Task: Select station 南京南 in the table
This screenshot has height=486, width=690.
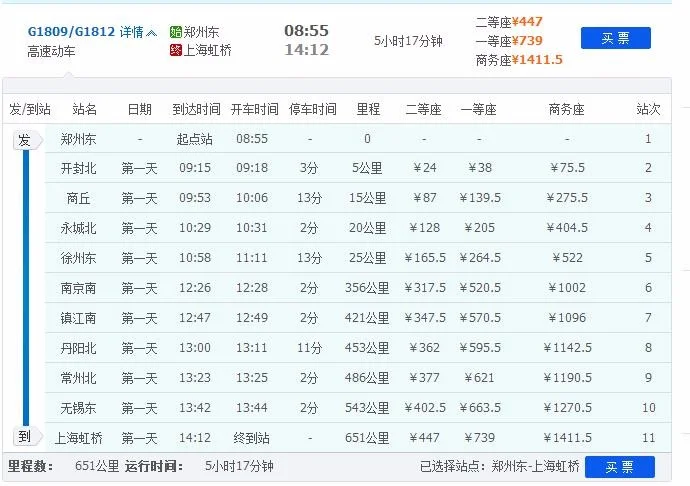Action: pos(78,288)
